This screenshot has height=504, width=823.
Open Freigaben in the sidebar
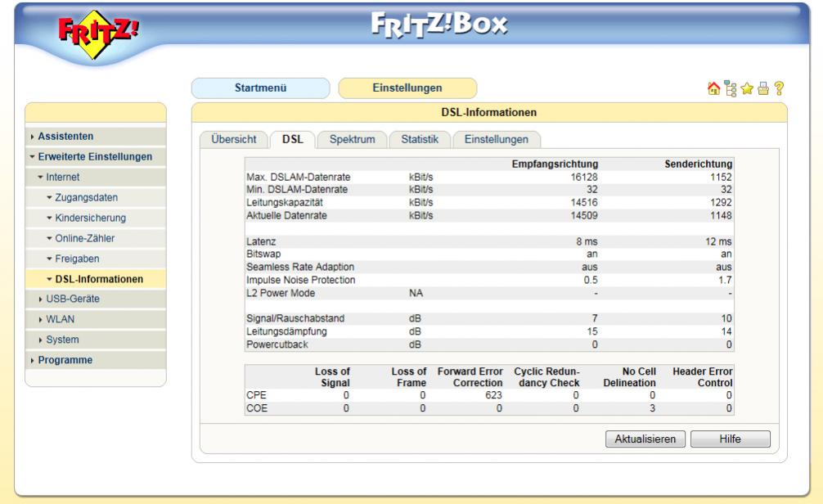77,259
